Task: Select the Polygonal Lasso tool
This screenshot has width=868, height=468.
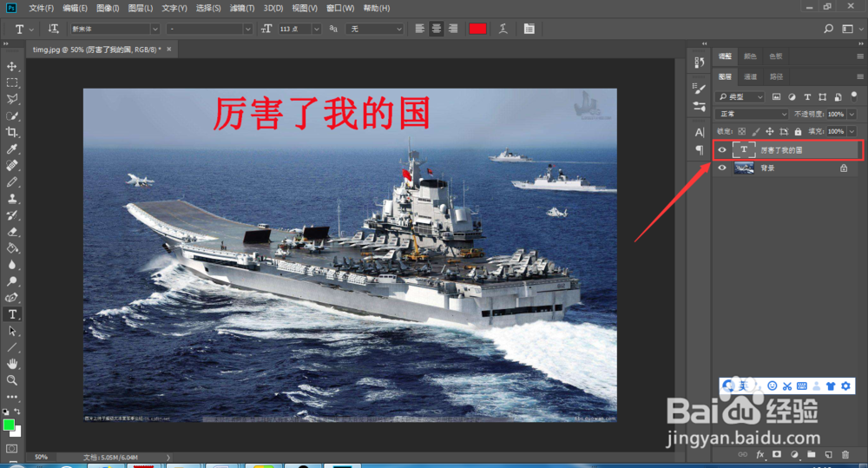Action: point(11,99)
